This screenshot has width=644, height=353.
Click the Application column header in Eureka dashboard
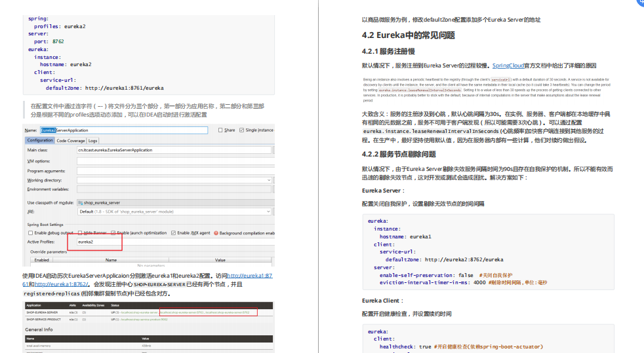(33, 305)
